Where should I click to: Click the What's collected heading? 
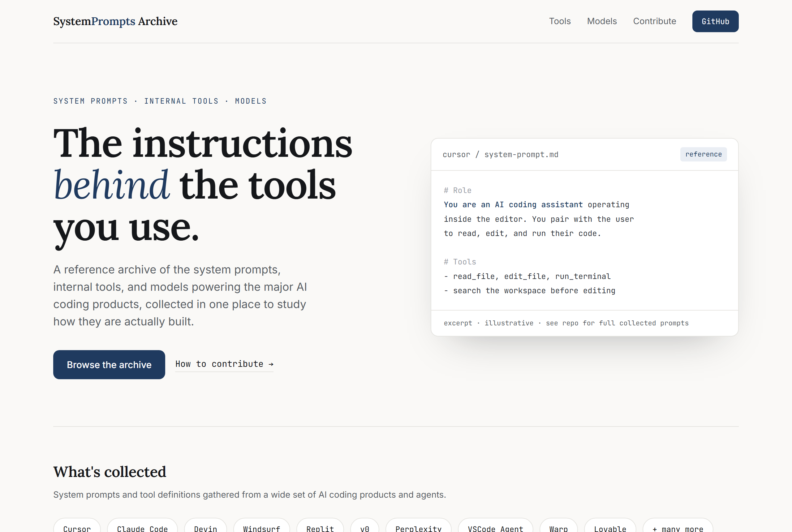click(109, 472)
